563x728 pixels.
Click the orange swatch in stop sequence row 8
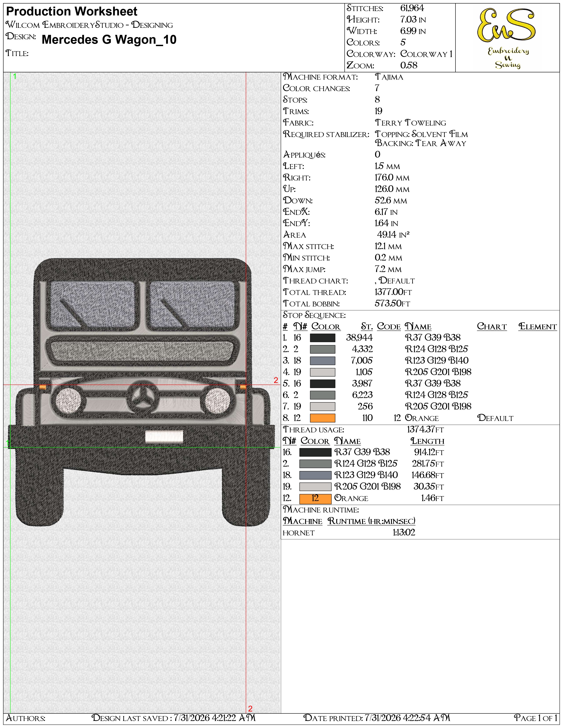[x=323, y=418]
